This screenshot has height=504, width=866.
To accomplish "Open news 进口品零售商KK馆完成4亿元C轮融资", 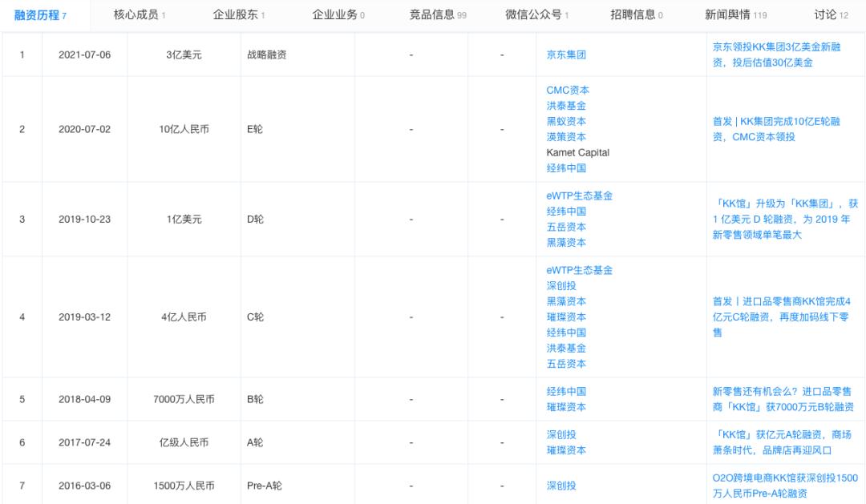I will 782,317.
